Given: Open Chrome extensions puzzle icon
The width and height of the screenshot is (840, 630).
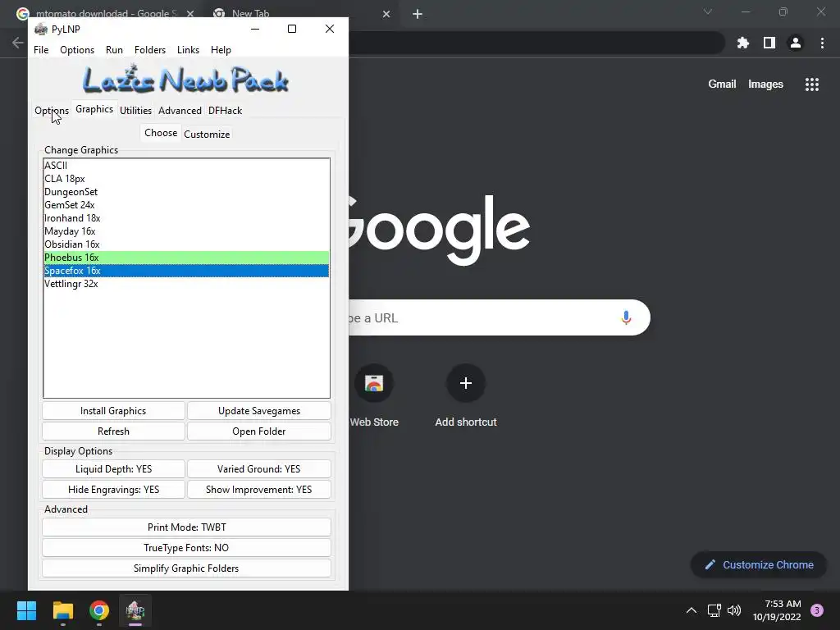Looking at the screenshot, I should 742,43.
